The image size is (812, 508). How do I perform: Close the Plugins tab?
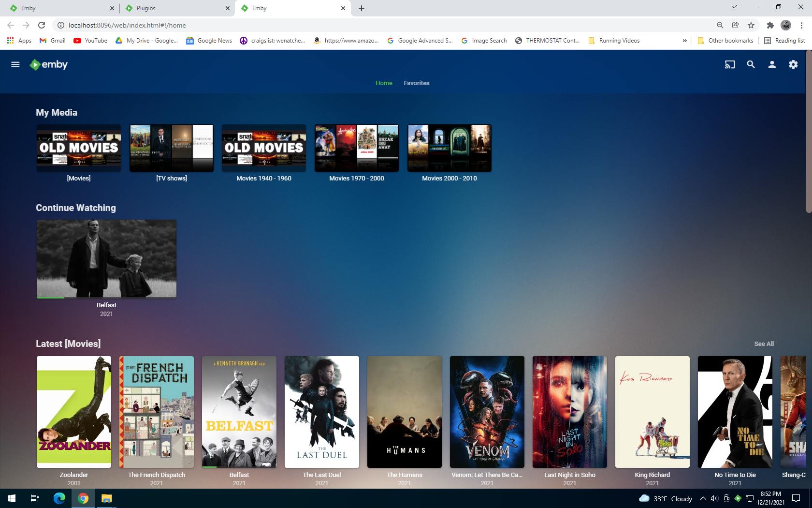click(x=228, y=8)
